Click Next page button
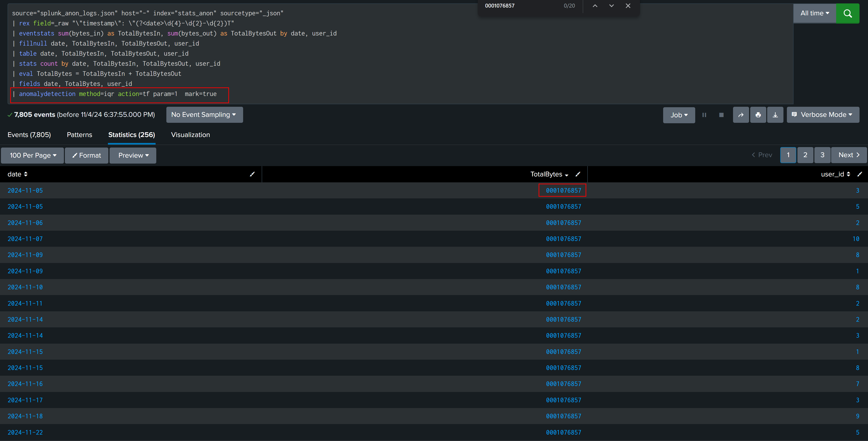 849,155
